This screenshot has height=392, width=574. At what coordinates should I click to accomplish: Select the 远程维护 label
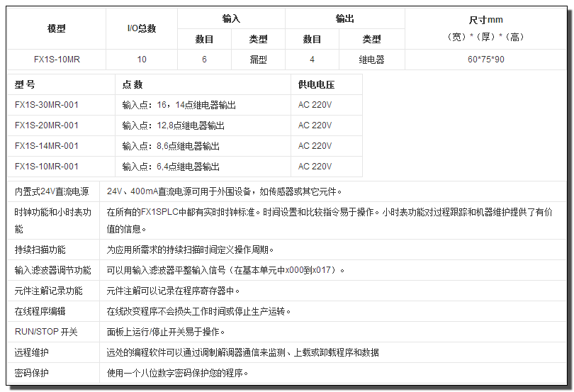tap(31, 352)
